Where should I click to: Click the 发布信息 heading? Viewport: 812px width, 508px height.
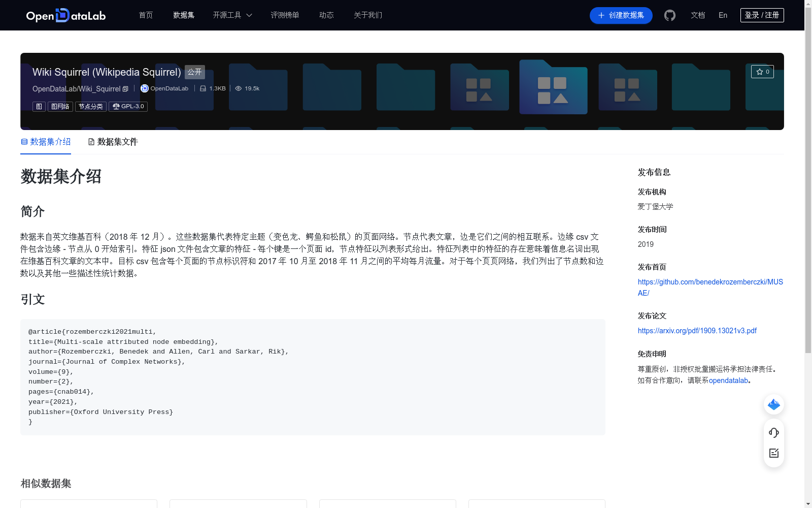click(654, 173)
